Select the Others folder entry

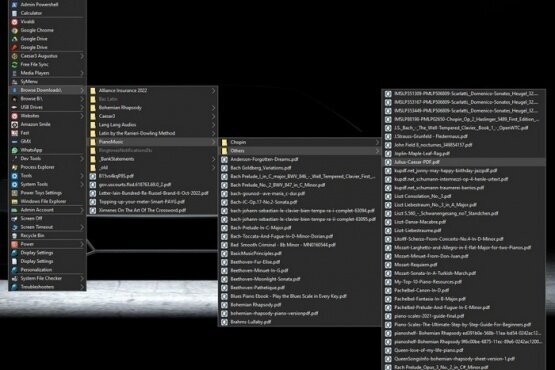tap(299, 151)
